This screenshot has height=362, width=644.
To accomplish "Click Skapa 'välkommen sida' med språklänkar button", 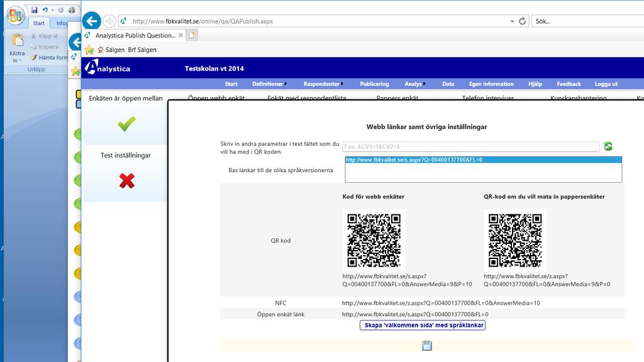I will point(423,325).
